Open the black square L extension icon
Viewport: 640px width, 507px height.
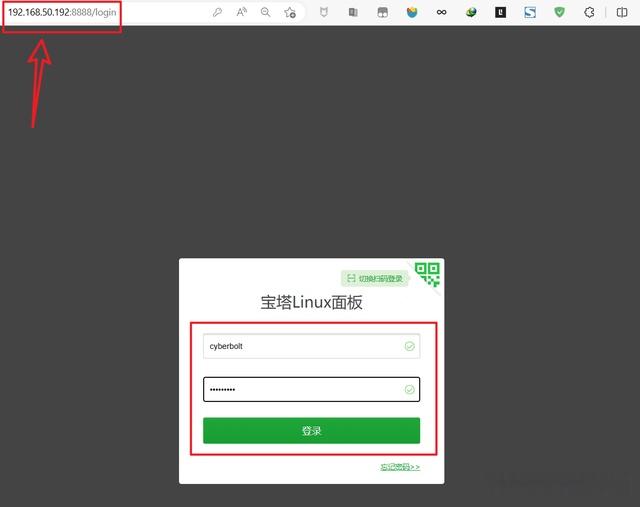point(500,13)
